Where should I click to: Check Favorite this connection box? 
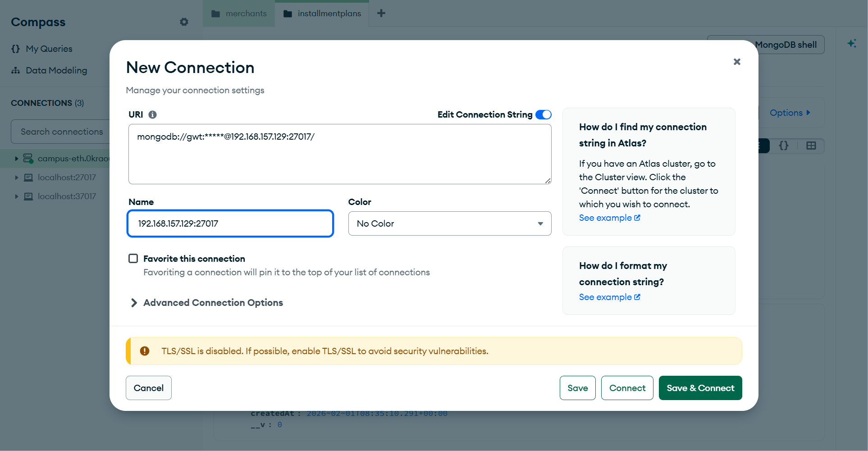tap(133, 258)
